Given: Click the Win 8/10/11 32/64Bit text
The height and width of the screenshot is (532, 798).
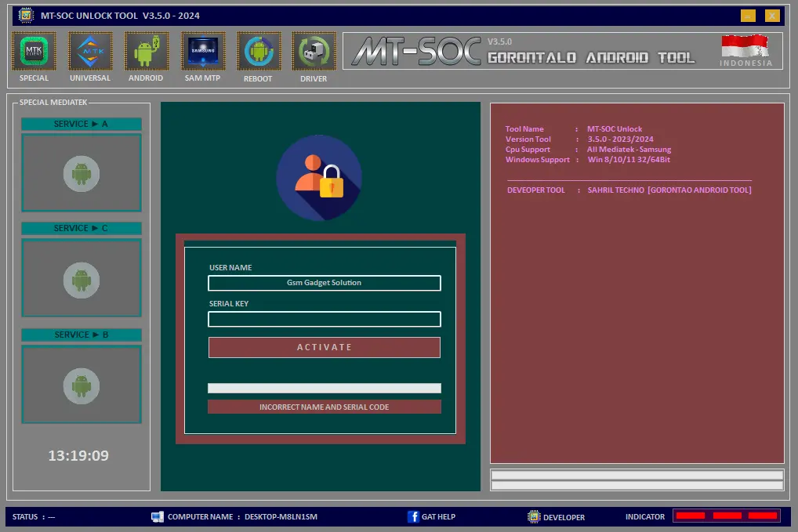Looking at the screenshot, I should 629,160.
